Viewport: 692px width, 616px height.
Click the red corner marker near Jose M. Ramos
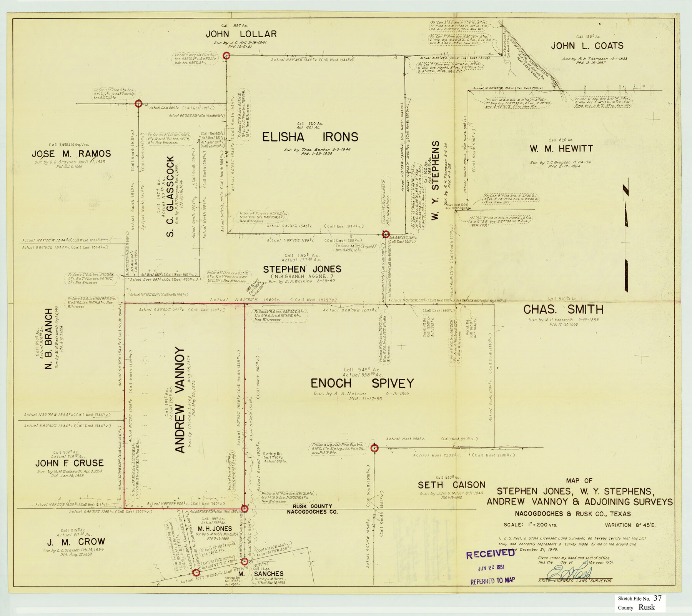[139, 104]
